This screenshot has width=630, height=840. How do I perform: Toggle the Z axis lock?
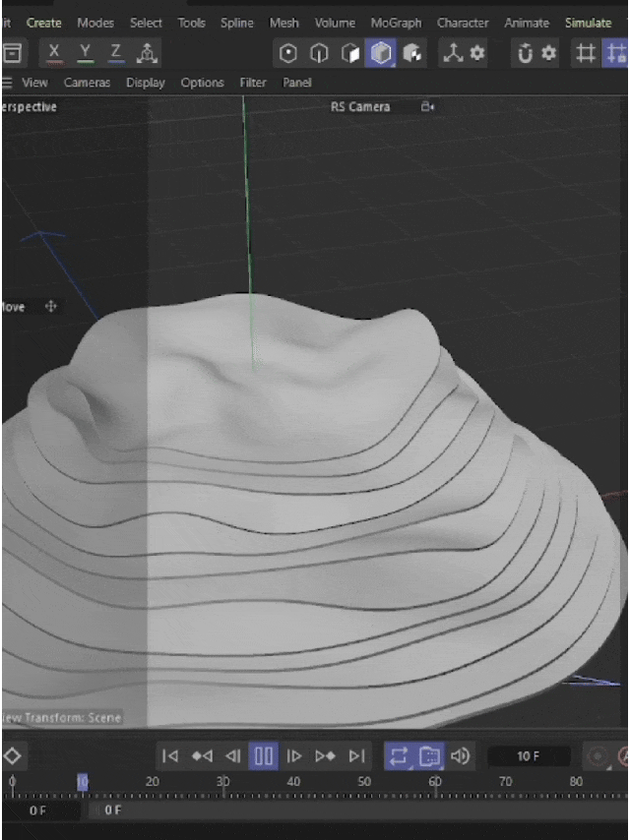pos(115,53)
